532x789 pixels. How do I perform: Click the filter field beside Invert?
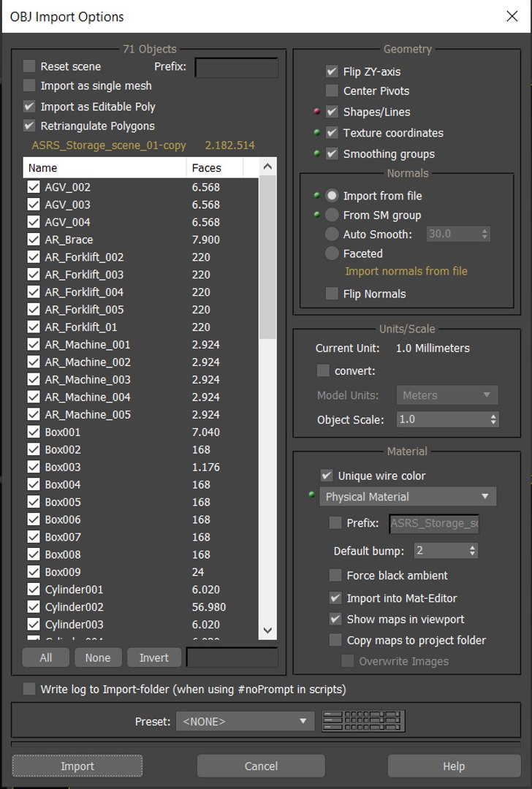click(x=232, y=657)
